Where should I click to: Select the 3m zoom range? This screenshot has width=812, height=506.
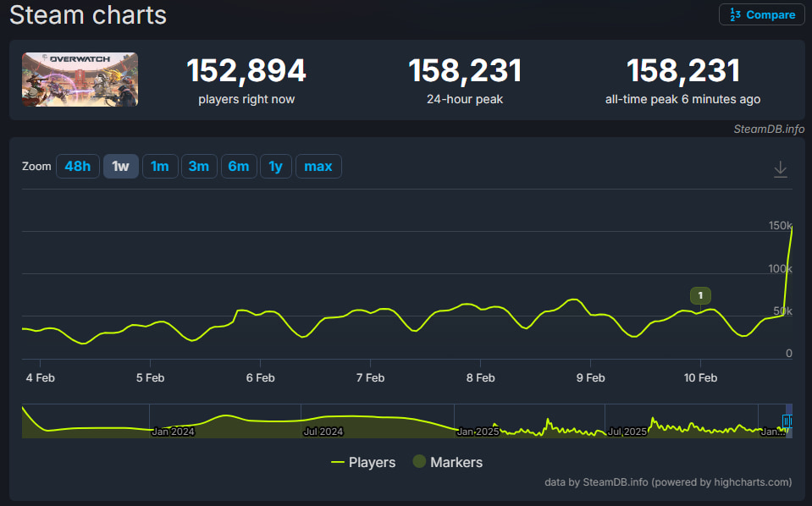[x=199, y=166]
